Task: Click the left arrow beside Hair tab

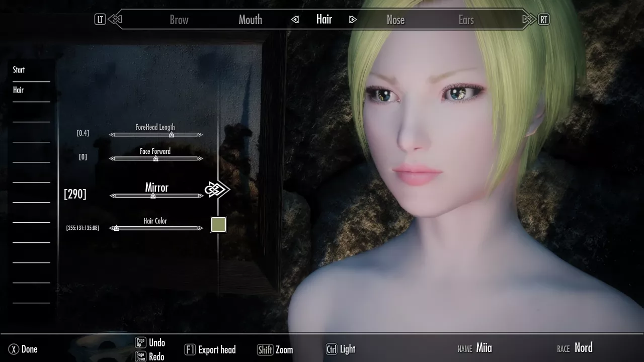Action: pyautogui.click(x=295, y=20)
